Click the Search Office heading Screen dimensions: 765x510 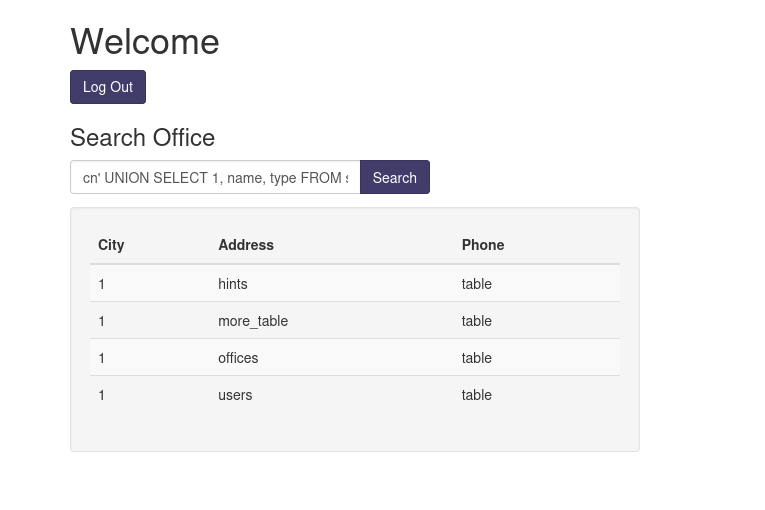pyautogui.click(x=142, y=138)
